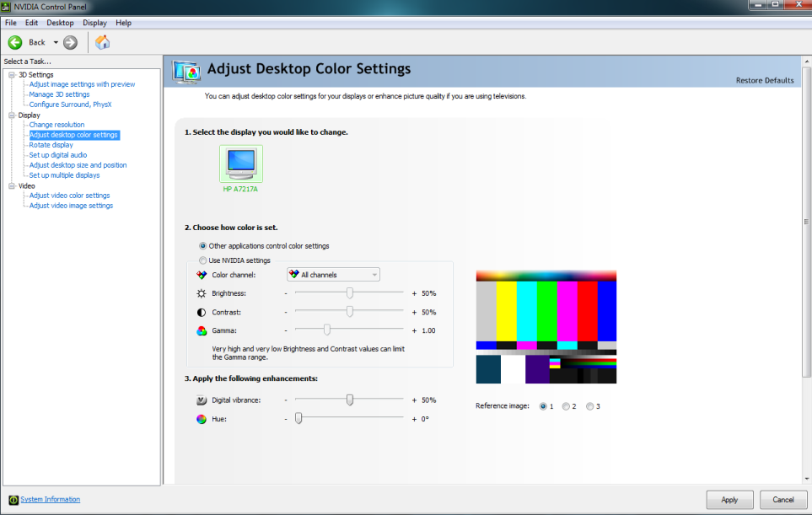Click Restore Defaults link
The width and height of the screenshot is (812, 515).
765,80
